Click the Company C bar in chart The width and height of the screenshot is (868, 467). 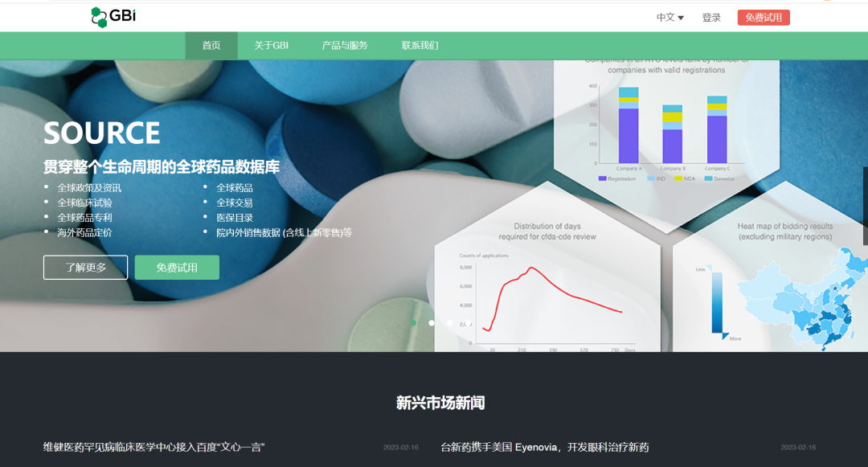[x=717, y=129]
